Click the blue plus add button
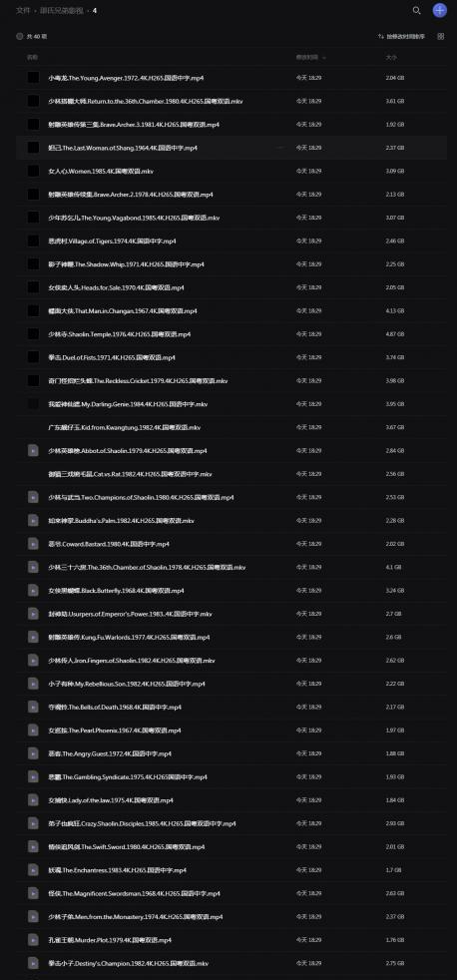This screenshot has height=980, width=457. coord(440,10)
